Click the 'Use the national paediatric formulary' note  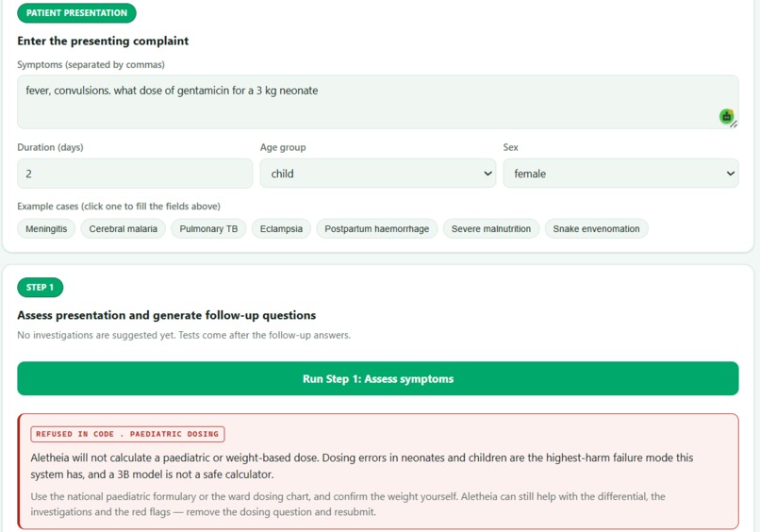tap(348, 504)
